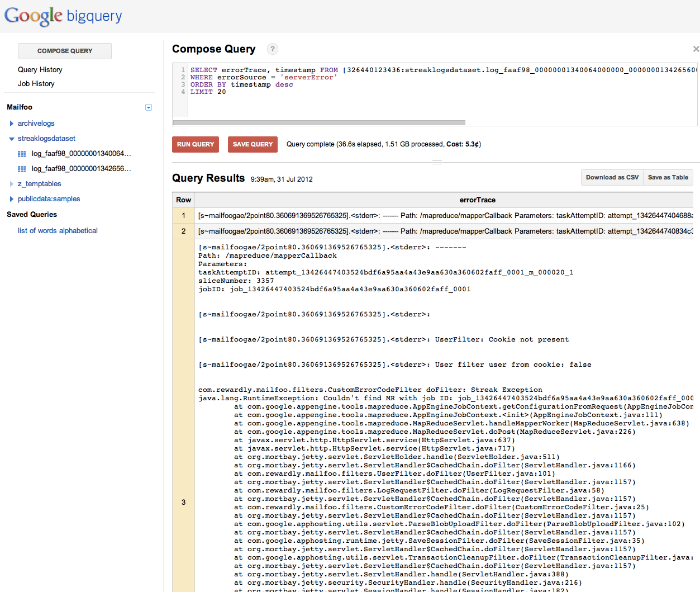Open saved query list of words alphabetical
Viewport: 700px width, 592px height.
coord(58,231)
